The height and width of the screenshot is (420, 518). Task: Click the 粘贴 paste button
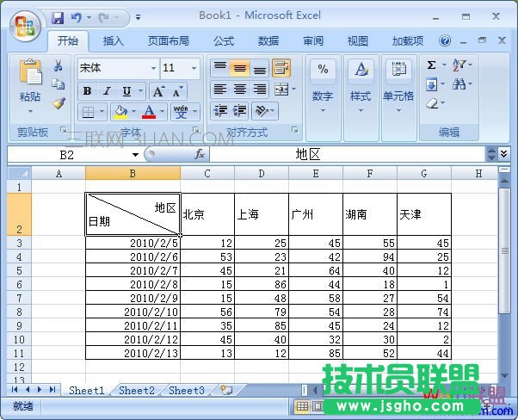pyautogui.click(x=30, y=86)
